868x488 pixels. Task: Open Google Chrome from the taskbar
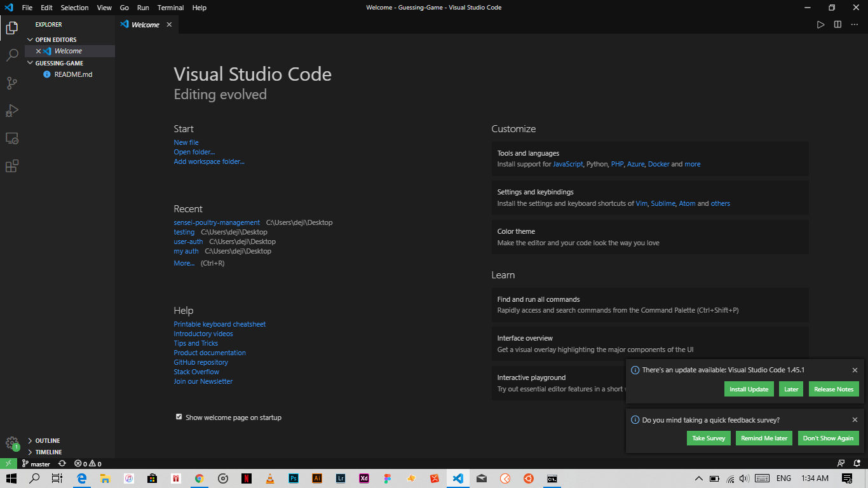tap(200, 478)
